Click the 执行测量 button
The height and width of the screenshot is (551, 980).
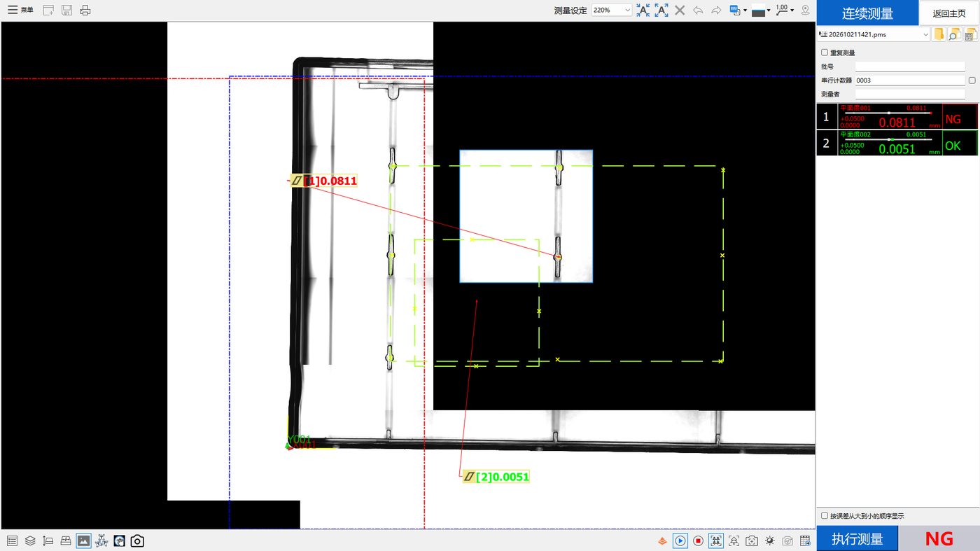coord(857,538)
